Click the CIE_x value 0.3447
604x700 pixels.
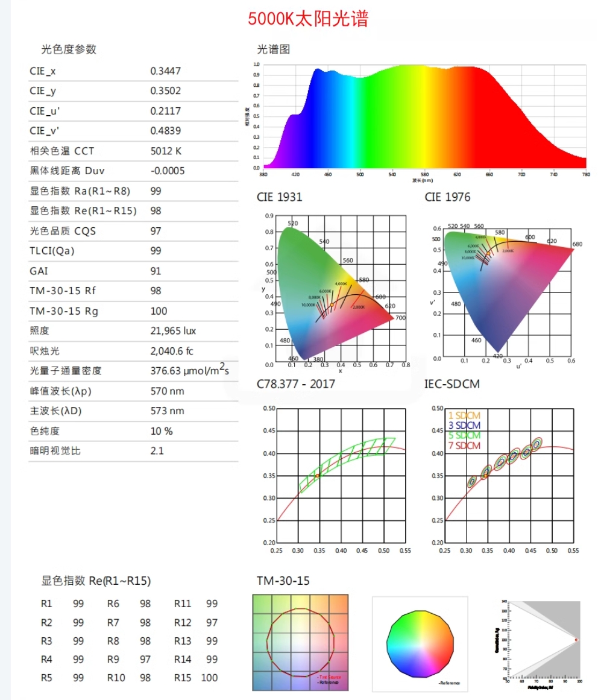click(x=165, y=71)
